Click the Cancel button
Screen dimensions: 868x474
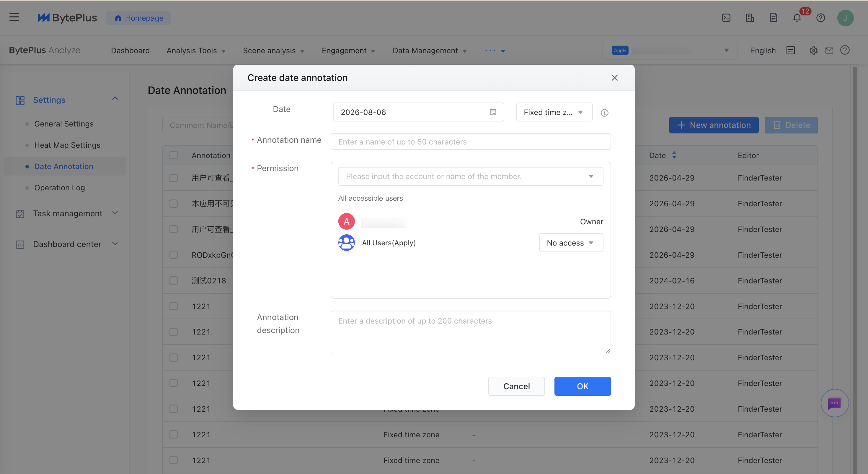tap(516, 386)
